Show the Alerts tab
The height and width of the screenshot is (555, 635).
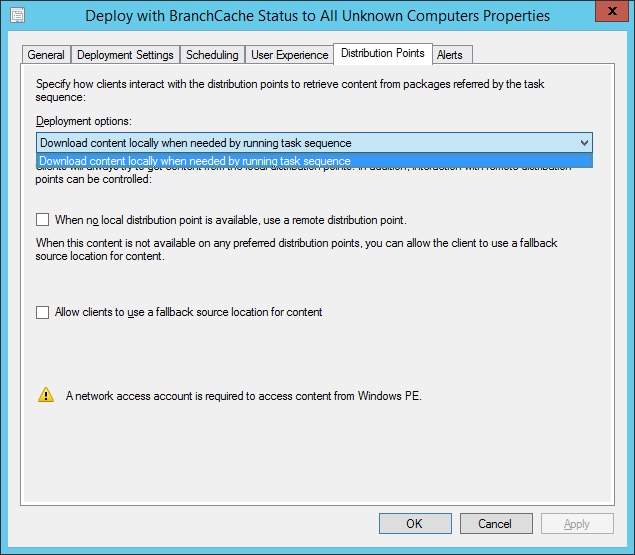click(450, 55)
